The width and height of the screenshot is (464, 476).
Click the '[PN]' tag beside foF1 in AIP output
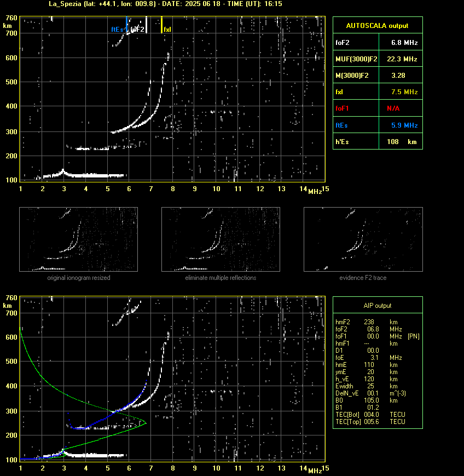point(414,336)
